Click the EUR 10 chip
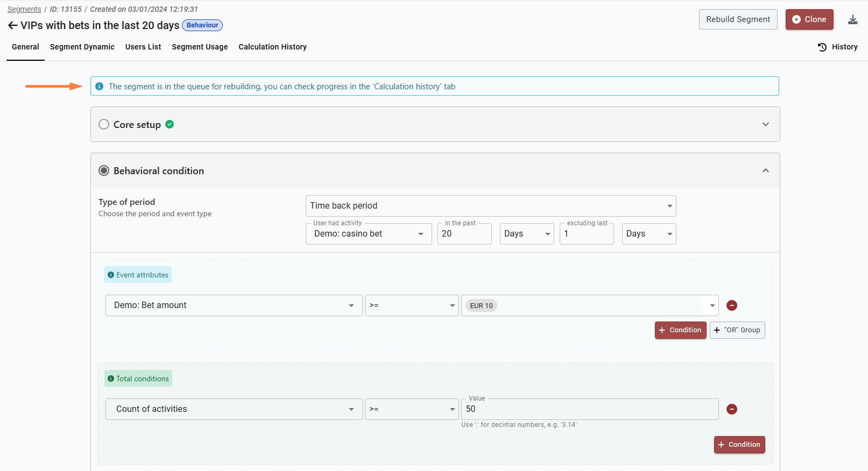The height and width of the screenshot is (471, 868). click(x=481, y=305)
